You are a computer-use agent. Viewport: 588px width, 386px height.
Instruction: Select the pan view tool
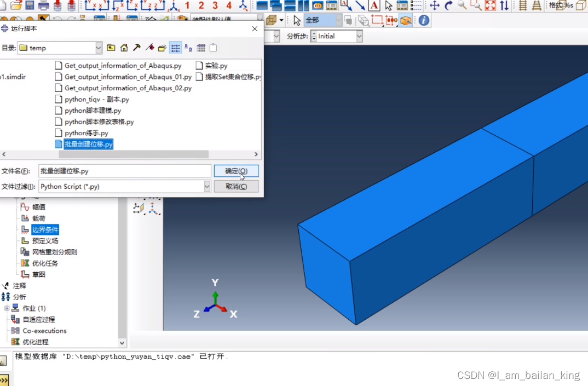[x=435, y=5]
